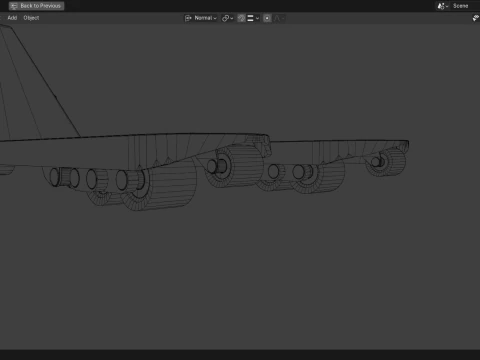Viewport: 480px width, 360px height.
Task: Open the selectability and visibility icon
Action: click(x=476, y=18)
